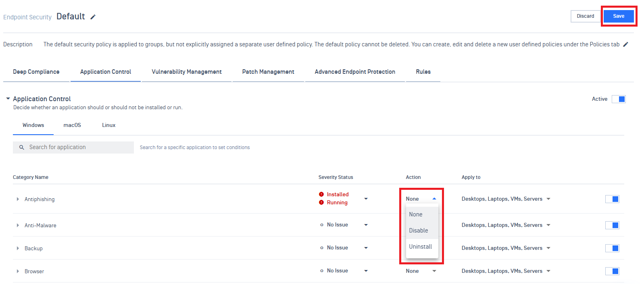Choose Disable in the Action dropdown list

(418, 231)
